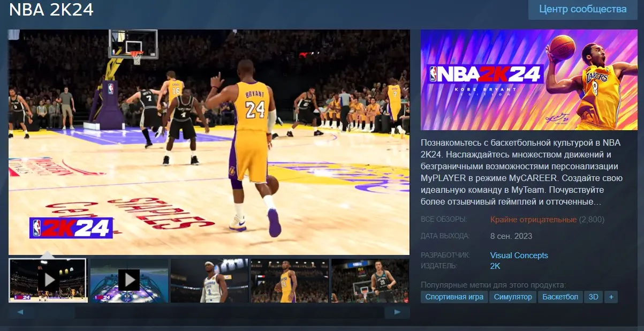Click the NBA 2K24 page title
Viewport: 644px width, 331px height.
point(51,10)
